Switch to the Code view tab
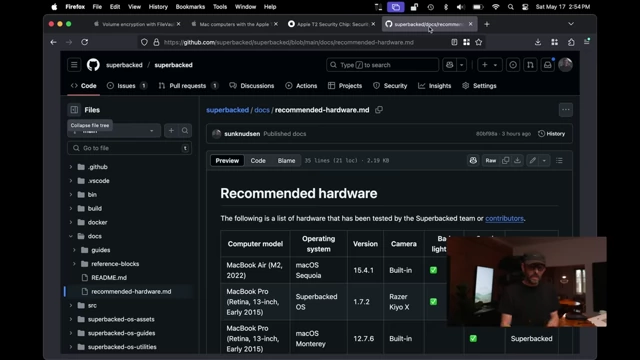 [258, 160]
